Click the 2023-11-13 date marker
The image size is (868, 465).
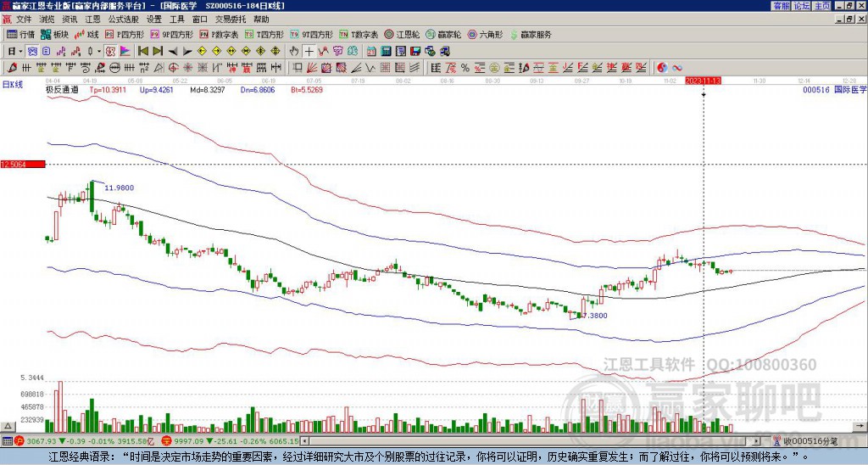703,81
